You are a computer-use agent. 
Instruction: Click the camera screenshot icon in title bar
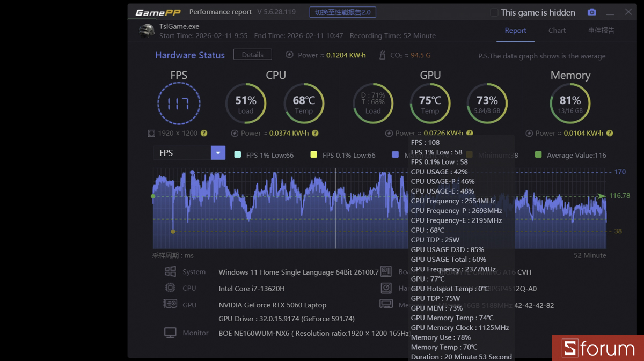[x=592, y=12]
